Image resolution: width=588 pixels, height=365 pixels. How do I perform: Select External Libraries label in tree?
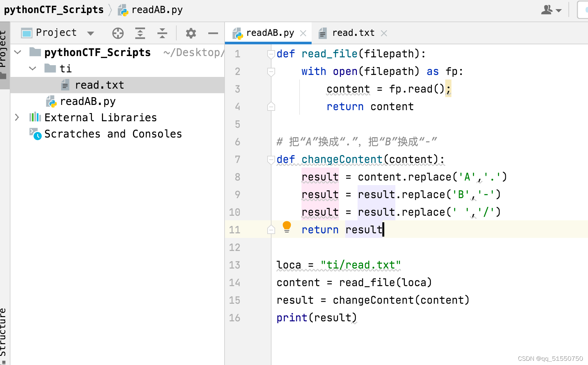pos(101,118)
